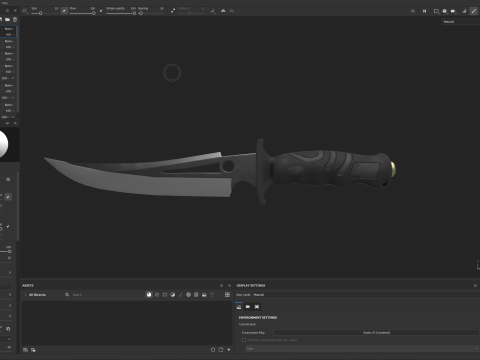Viewport: 480px width, 360px height.
Task: Toggle the lazy mouse icon
Action: pos(173,11)
